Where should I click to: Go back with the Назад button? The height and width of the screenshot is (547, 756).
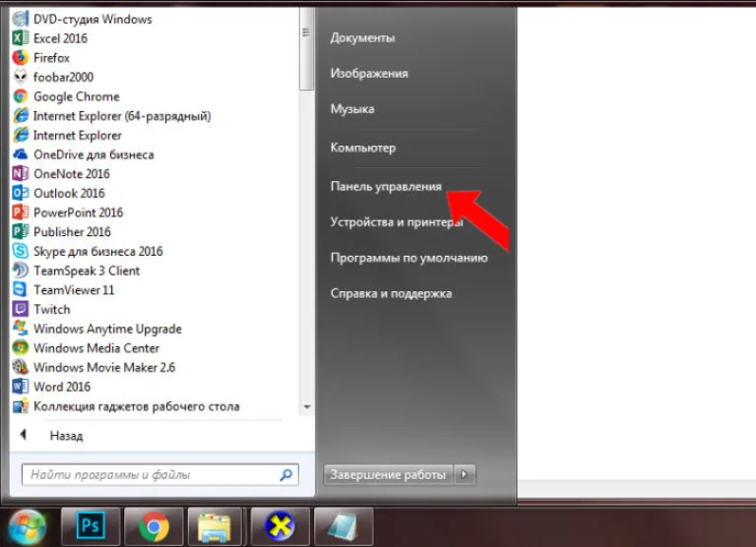point(67,436)
